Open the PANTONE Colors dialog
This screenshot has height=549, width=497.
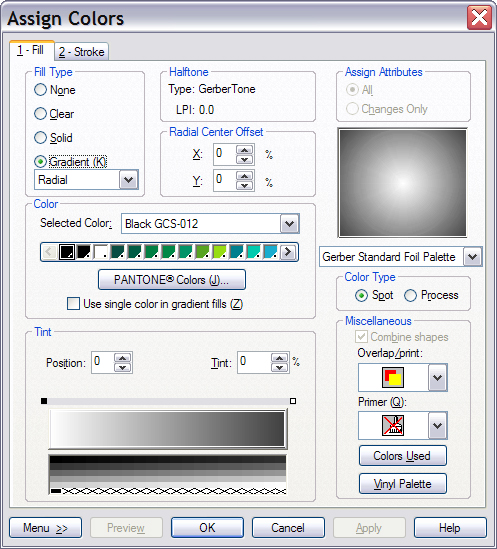172,280
